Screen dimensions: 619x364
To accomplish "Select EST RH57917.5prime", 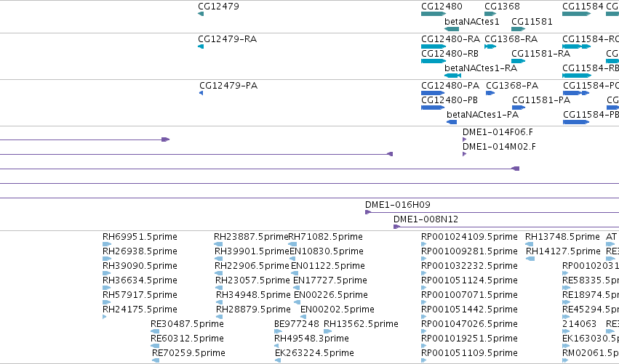I will (140, 295).
